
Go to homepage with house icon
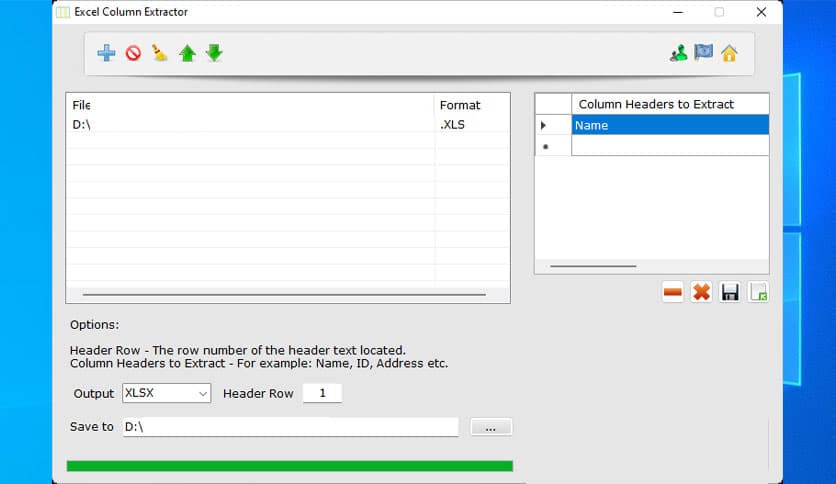click(x=729, y=53)
